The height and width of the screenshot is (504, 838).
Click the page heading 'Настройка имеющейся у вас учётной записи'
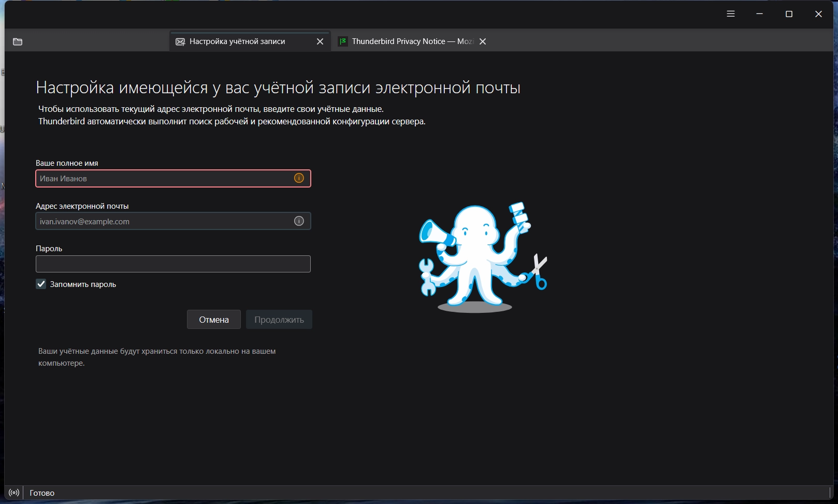tap(278, 88)
